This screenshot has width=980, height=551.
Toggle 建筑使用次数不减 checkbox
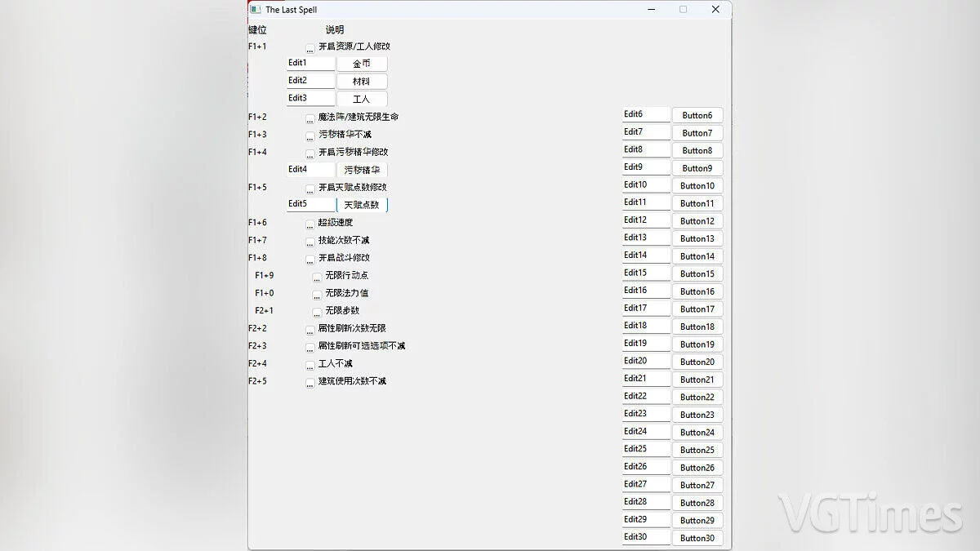[310, 382]
